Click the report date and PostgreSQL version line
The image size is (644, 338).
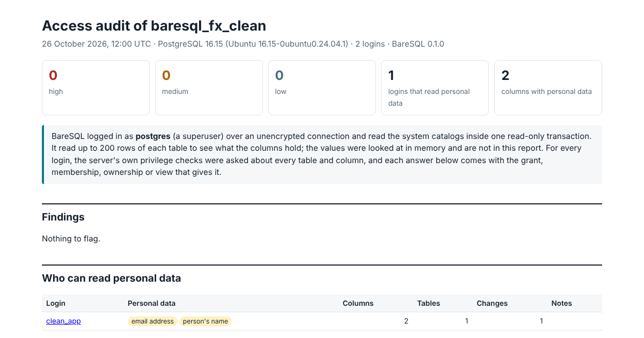click(243, 44)
